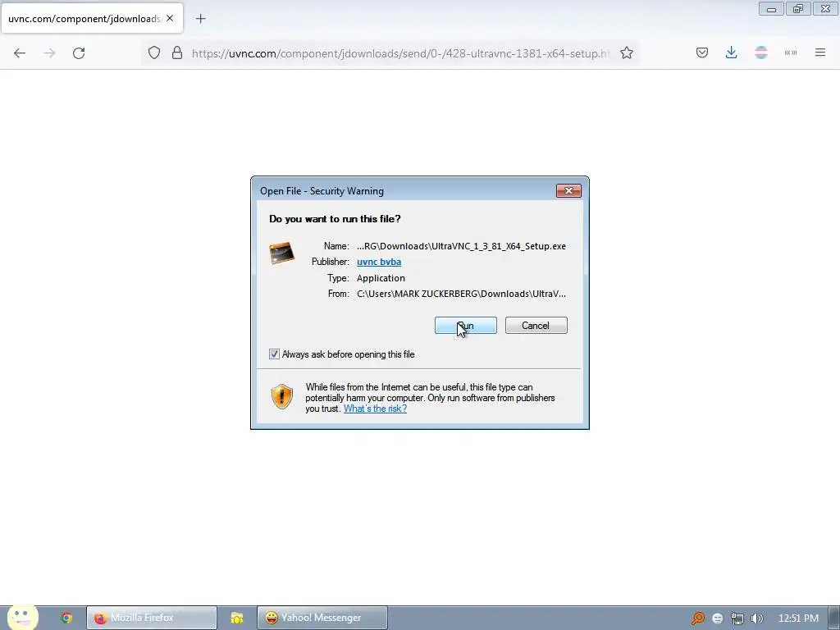Click the Show desktop strip at taskbar end
The width and height of the screenshot is (840, 630).
click(x=834, y=618)
